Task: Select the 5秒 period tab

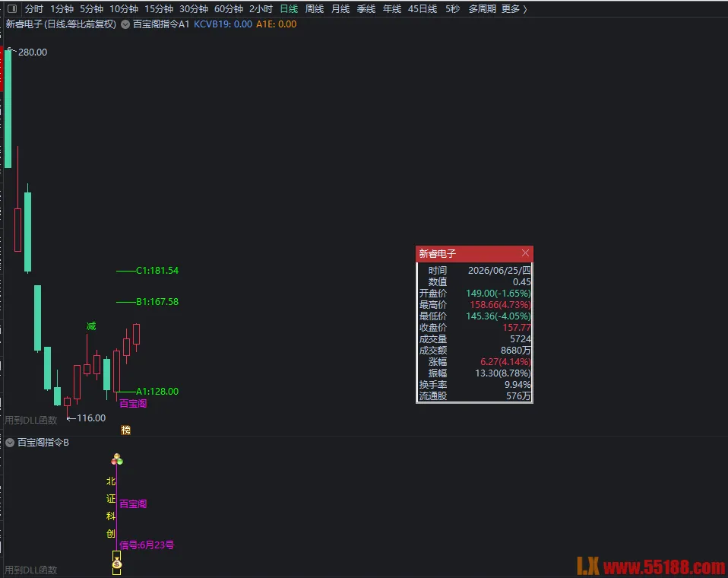Action: coord(453,9)
